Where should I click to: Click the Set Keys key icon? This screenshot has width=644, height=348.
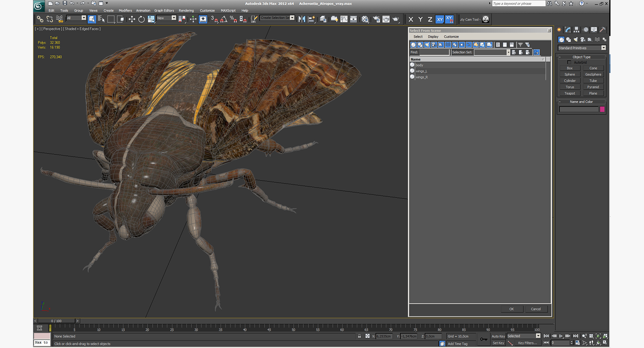484,339
